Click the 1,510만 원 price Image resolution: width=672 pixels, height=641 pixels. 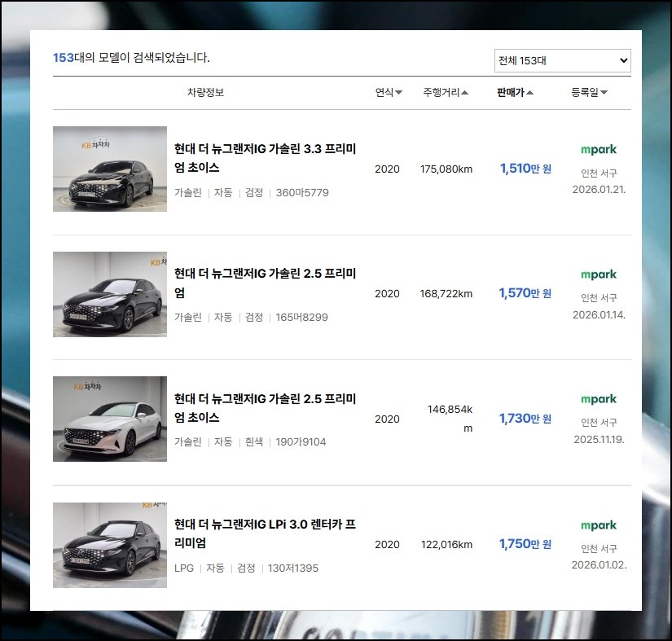click(525, 169)
